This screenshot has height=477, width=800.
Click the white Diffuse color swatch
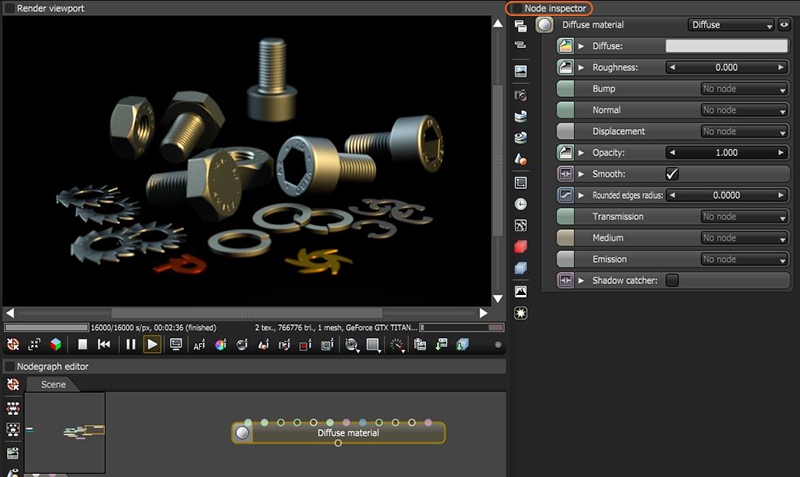point(727,46)
